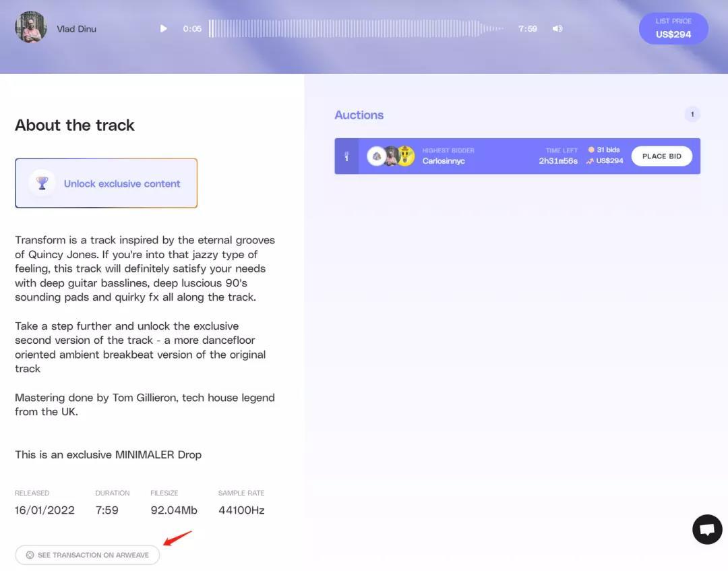Mute the audio with the speaker icon
Screen dimensions: 728x571
tap(557, 29)
